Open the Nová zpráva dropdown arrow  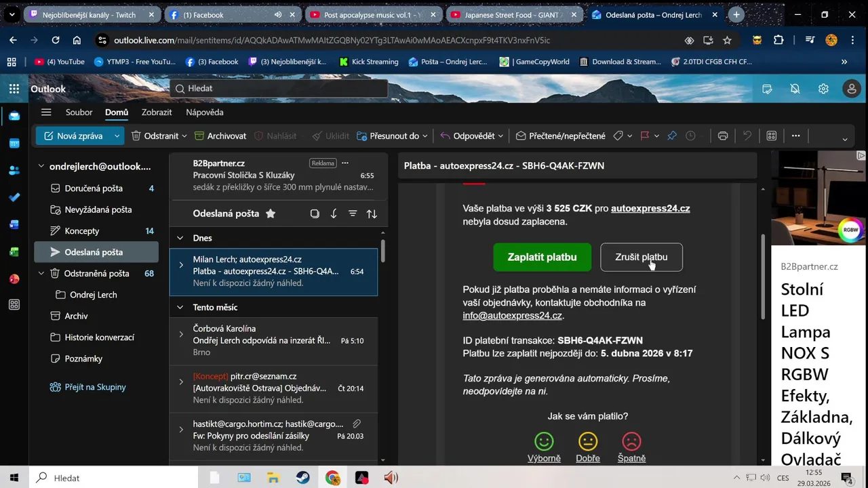point(117,136)
